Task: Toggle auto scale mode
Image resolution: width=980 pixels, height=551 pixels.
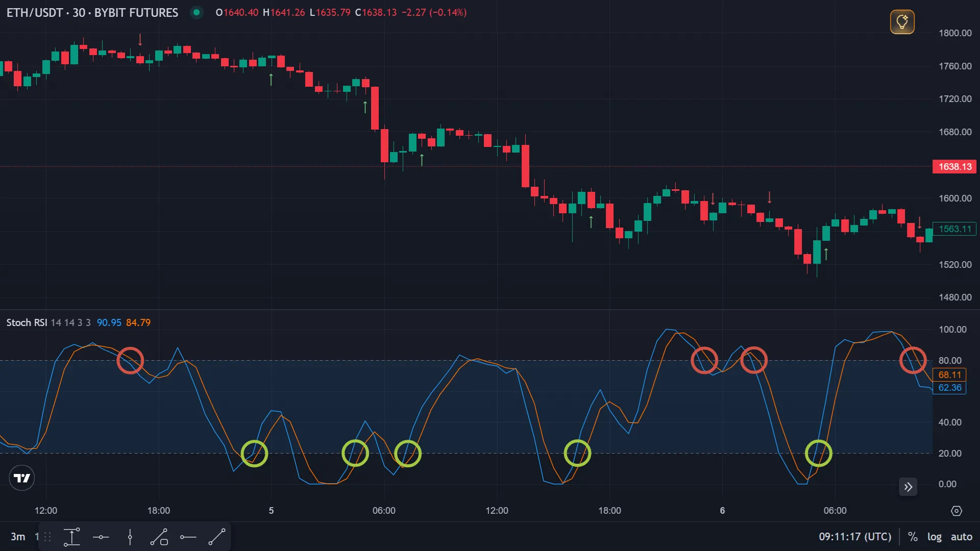Action: coord(962,537)
